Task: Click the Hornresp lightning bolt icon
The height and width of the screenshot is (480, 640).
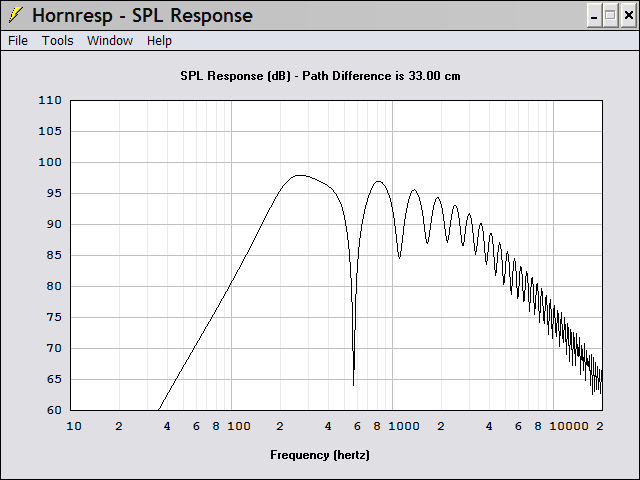Action: [x=15, y=15]
